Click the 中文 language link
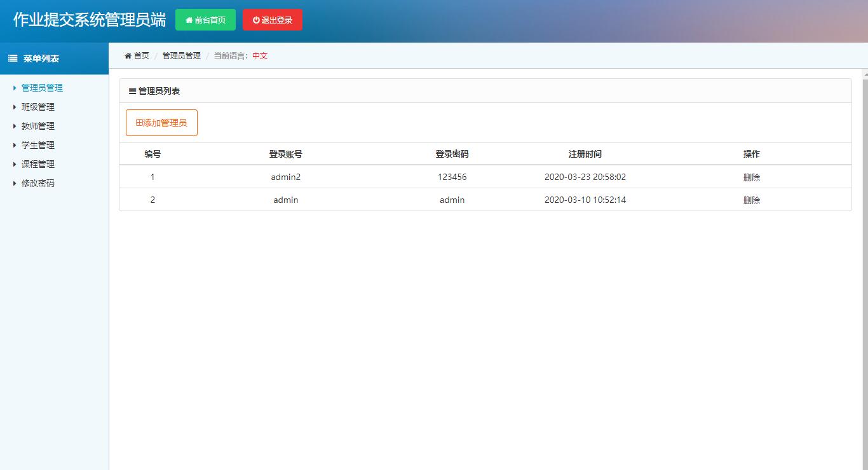This screenshot has width=868, height=470. click(259, 56)
